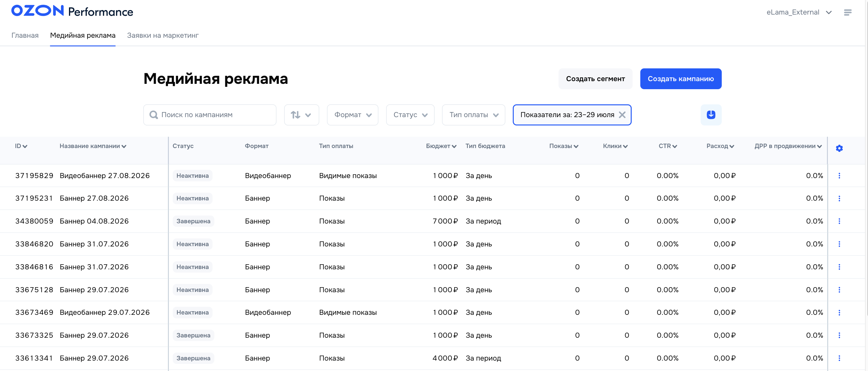Open campaign Видеобаннер 29.07.2026
The width and height of the screenshot is (868, 371).
pyautogui.click(x=104, y=312)
